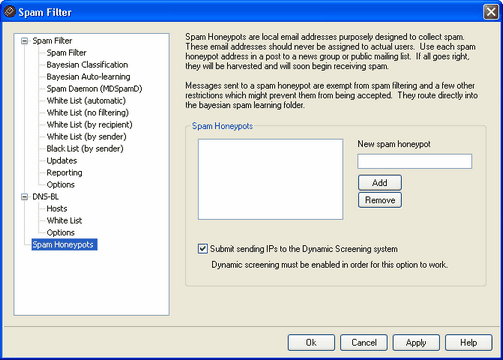The height and width of the screenshot is (360, 503).
Task: Select the DNS-BL tree label
Action: point(46,197)
